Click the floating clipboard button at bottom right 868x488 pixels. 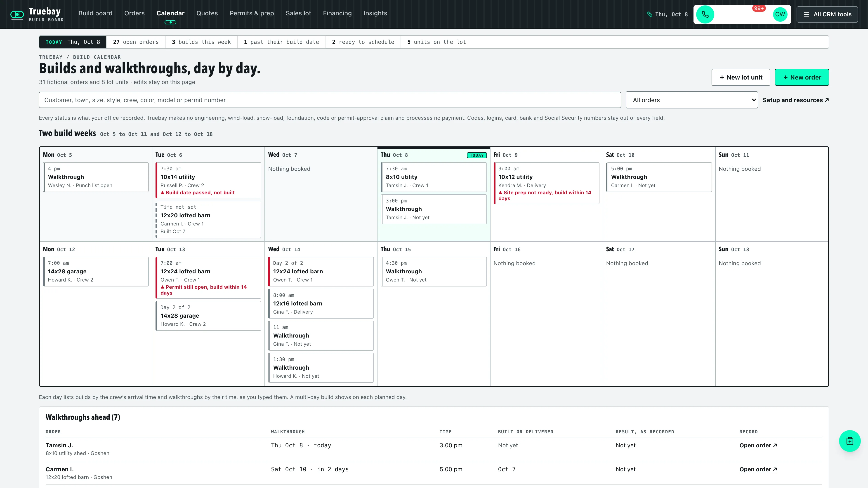click(849, 441)
